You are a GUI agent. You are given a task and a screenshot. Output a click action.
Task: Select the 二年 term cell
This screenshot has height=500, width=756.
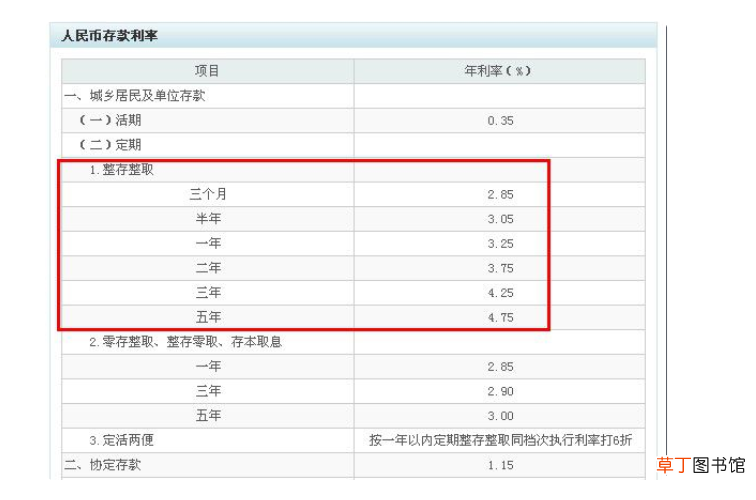pyautogui.click(x=208, y=268)
